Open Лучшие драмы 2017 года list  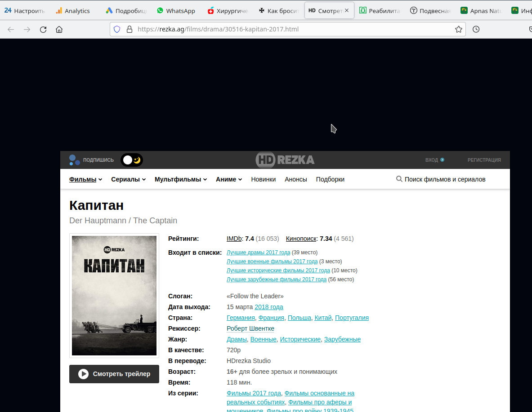(258, 253)
